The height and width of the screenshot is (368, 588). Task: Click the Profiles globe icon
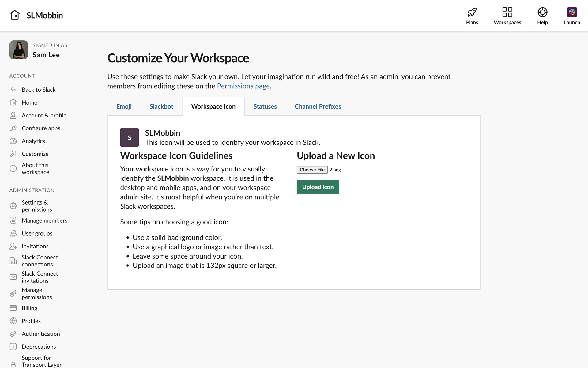click(x=13, y=321)
